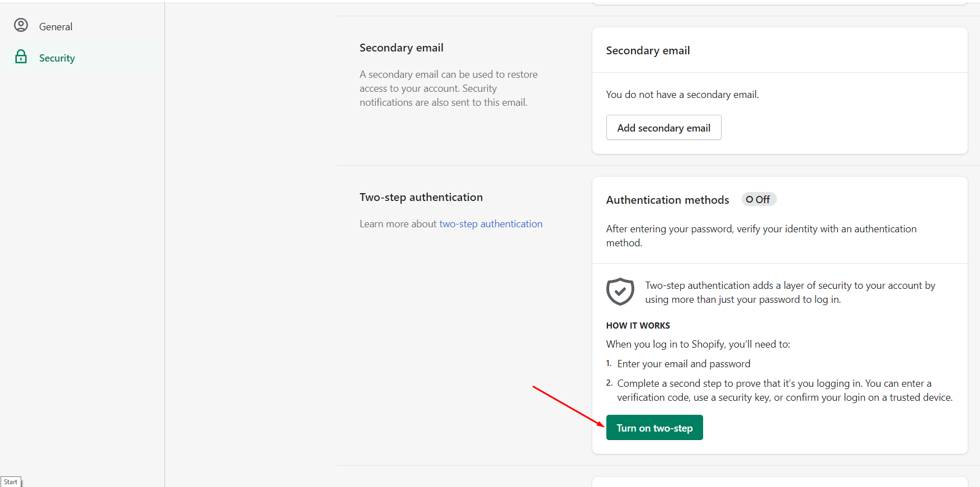Click the Turn on two-step button
Image resolution: width=980 pixels, height=487 pixels.
(654, 428)
